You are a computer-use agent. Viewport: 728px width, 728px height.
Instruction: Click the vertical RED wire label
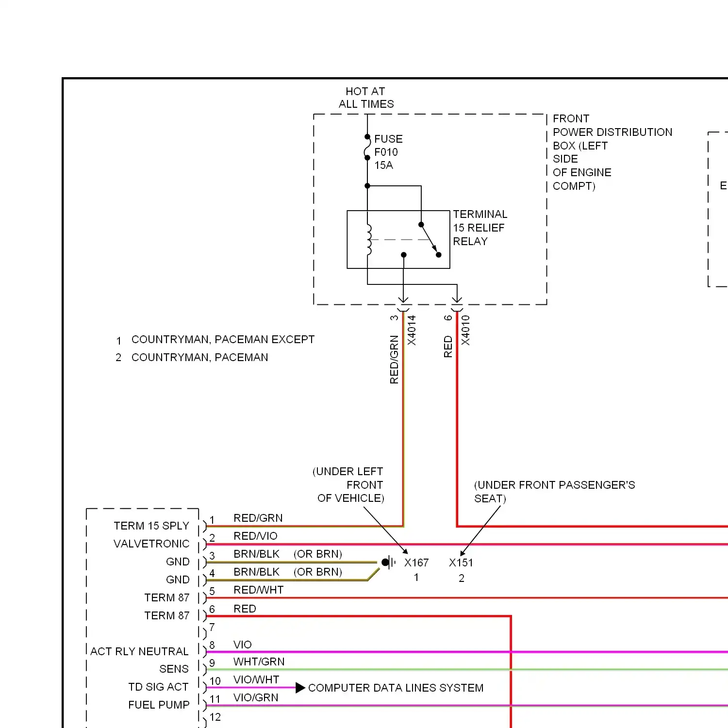[x=448, y=347]
